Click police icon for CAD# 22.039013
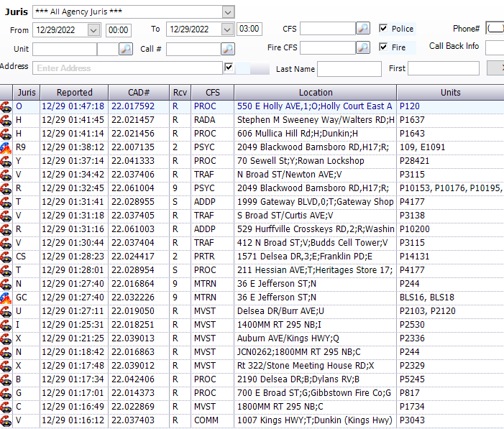Screen dimensions: 504x429 (6, 338)
